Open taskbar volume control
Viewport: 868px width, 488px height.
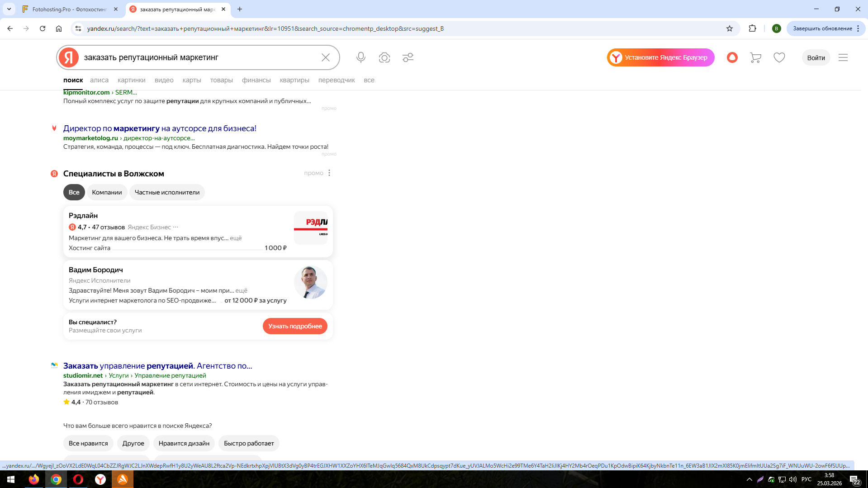pyautogui.click(x=793, y=479)
